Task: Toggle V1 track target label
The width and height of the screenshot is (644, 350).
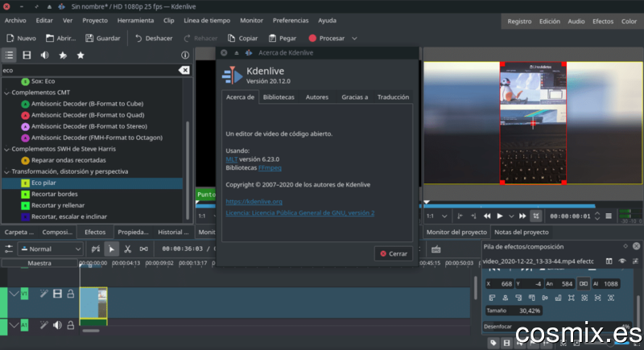Action: (25, 294)
